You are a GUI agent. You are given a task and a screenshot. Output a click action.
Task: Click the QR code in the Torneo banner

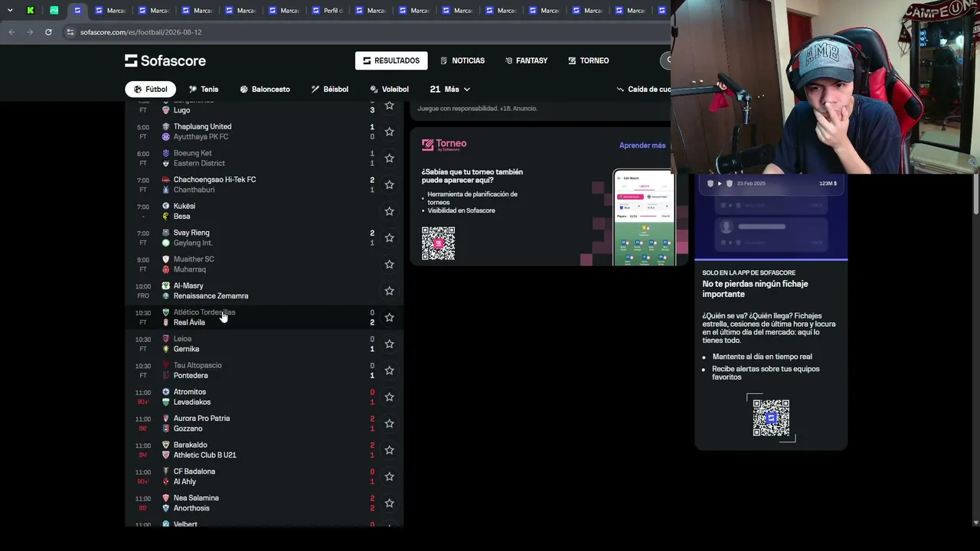438,243
